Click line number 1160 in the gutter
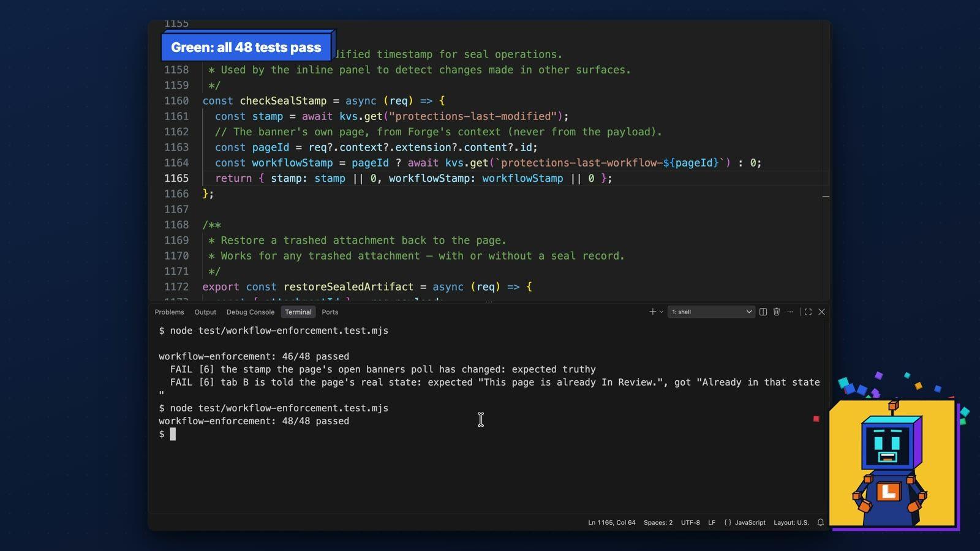980x551 pixels. coord(176,101)
